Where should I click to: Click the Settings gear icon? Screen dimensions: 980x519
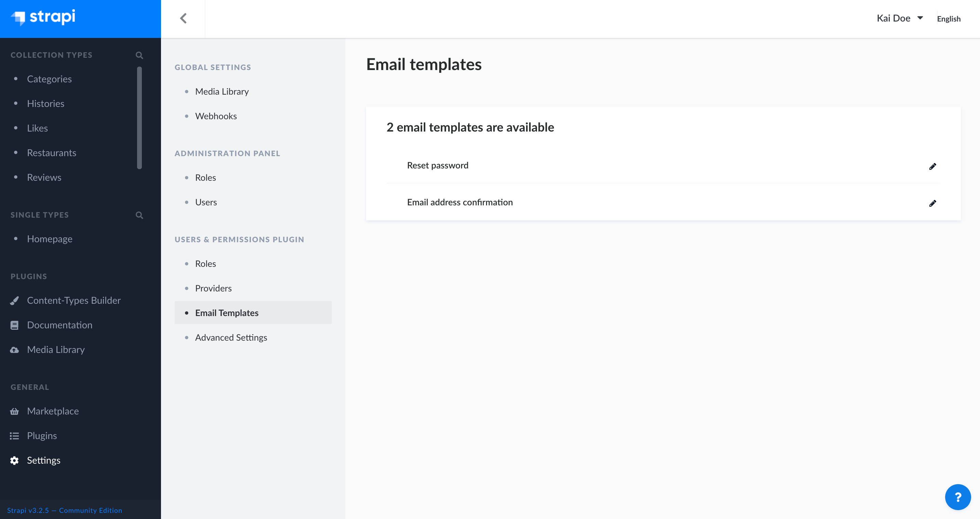click(14, 461)
